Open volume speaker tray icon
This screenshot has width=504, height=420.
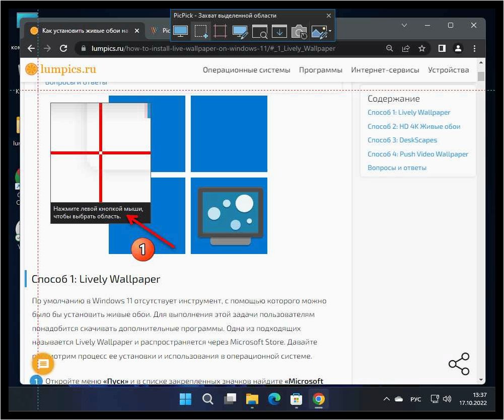pos(447,399)
